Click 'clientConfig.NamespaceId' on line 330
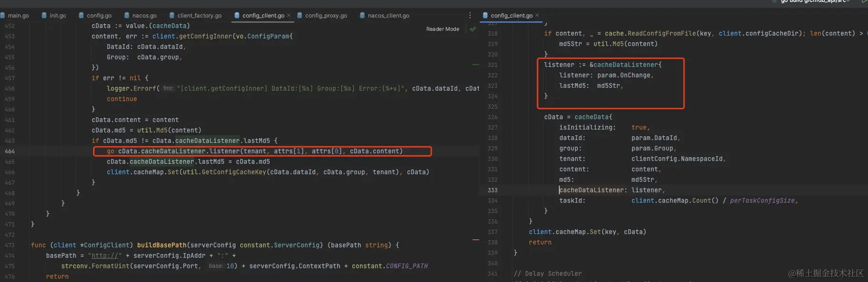 tap(677, 159)
